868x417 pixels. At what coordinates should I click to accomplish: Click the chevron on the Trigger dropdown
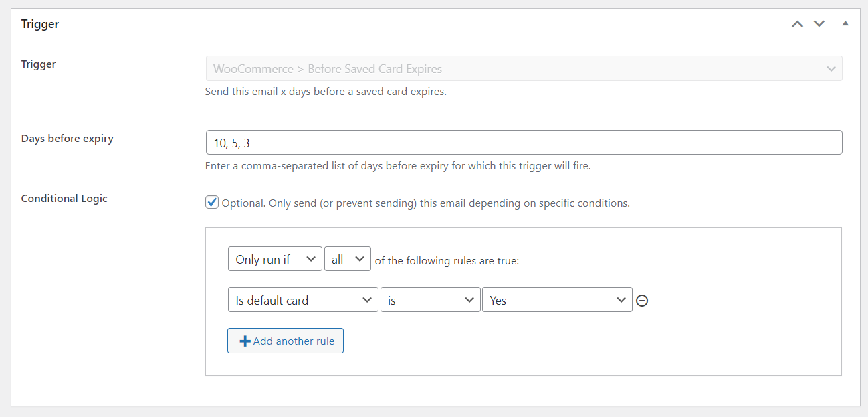831,68
